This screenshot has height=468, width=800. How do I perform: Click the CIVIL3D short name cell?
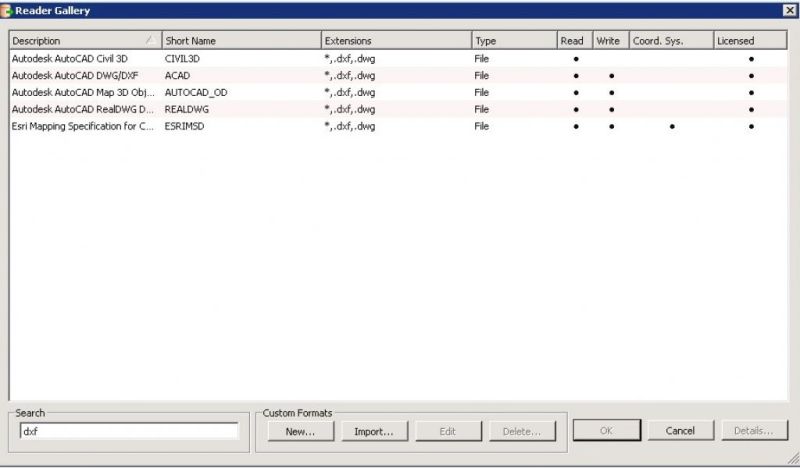click(182, 59)
